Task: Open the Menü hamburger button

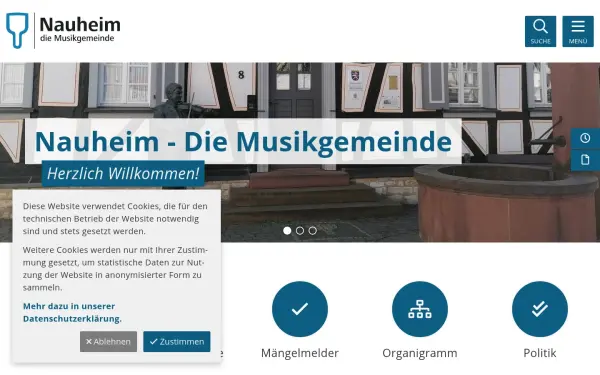Action: pyautogui.click(x=578, y=31)
